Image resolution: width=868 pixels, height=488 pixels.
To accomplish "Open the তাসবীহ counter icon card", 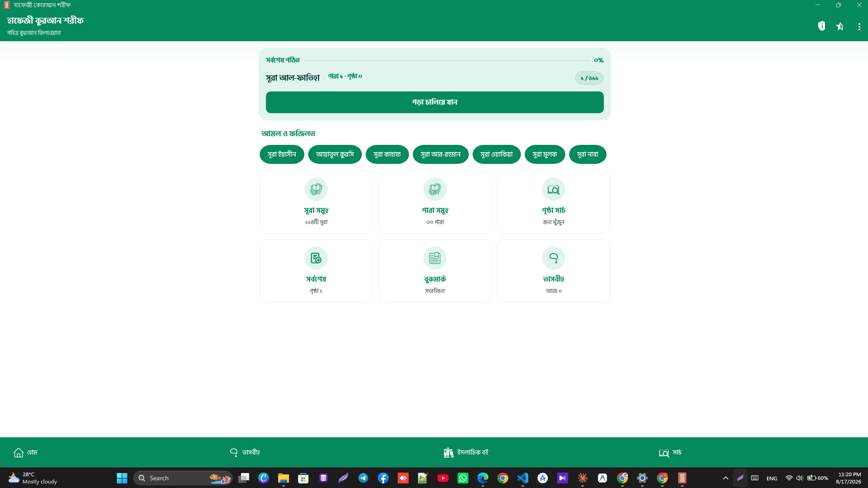I will point(554,271).
